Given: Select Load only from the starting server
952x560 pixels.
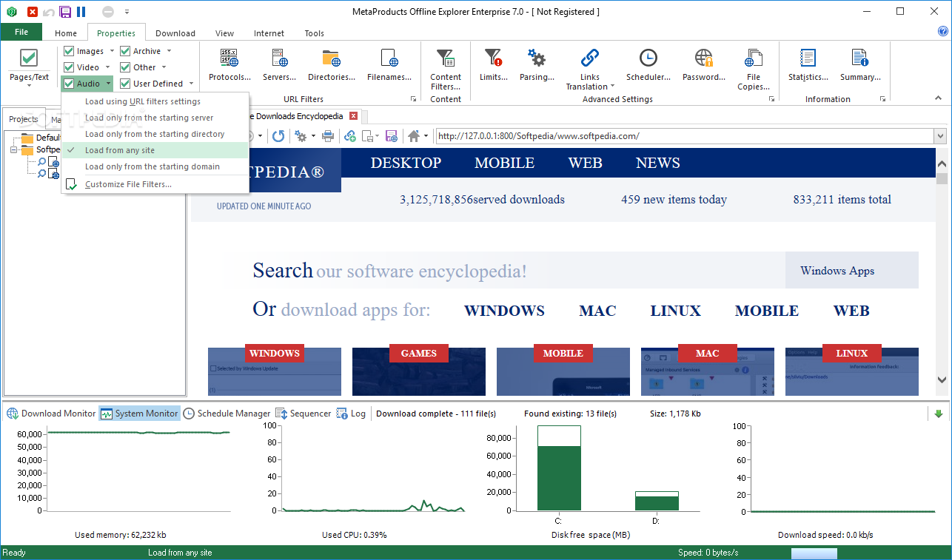Looking at the screenshot, I should click(155, 118).
